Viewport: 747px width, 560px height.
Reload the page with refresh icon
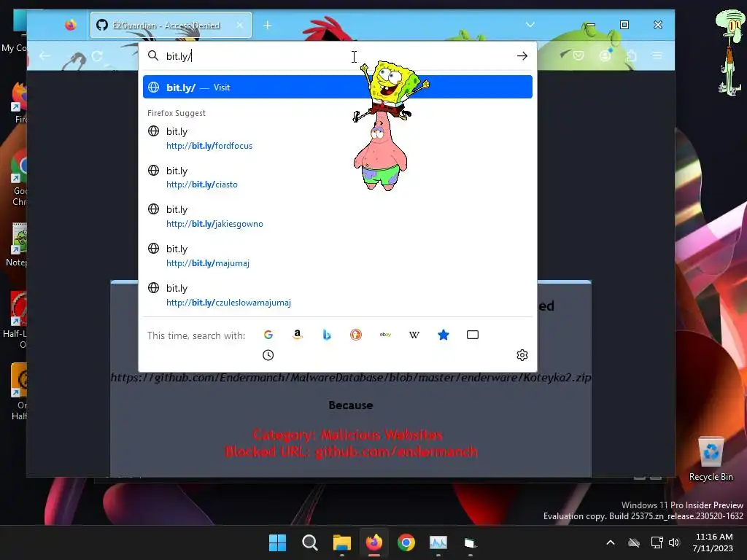pyautogui.click(x=97, y=56)
